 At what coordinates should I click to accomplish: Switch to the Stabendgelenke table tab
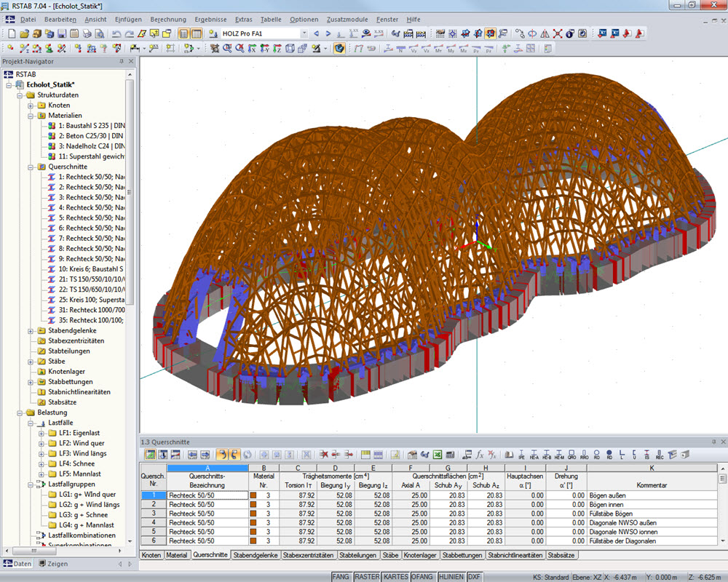[x=255, y=555]
